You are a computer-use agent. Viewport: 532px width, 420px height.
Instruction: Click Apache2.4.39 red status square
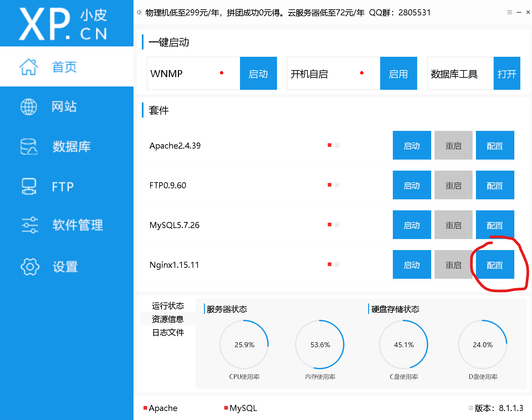pyautogui.click(x=329, y=145)
